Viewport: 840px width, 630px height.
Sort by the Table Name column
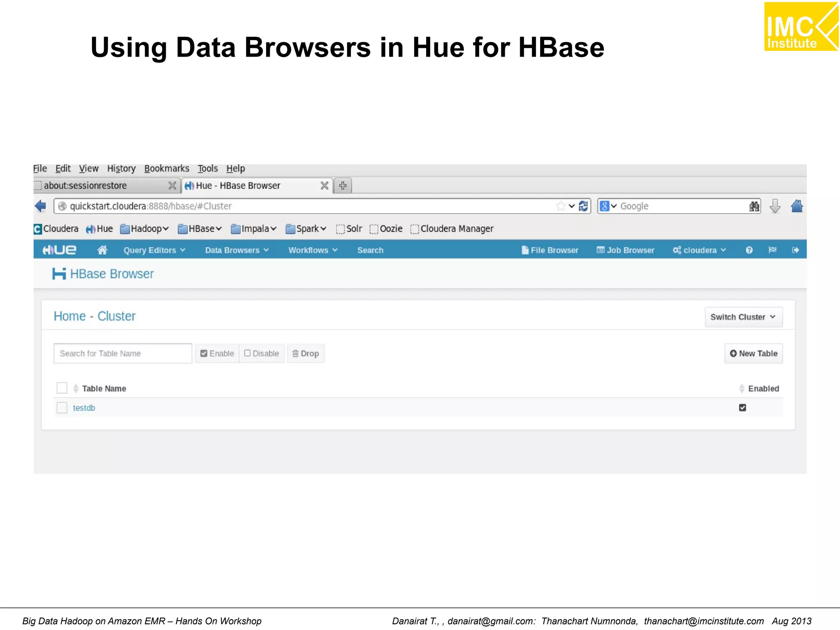click(100, 388)
